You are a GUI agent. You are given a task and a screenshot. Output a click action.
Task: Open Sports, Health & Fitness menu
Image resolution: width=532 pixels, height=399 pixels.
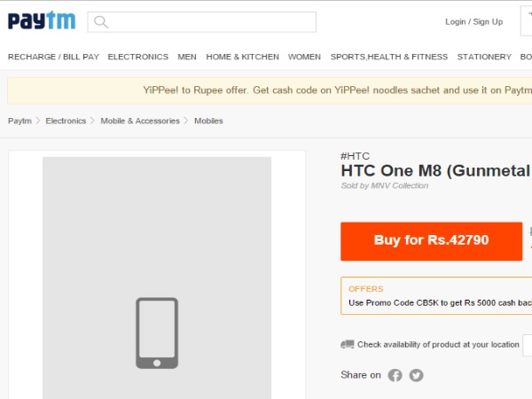(x=389, y=57)
